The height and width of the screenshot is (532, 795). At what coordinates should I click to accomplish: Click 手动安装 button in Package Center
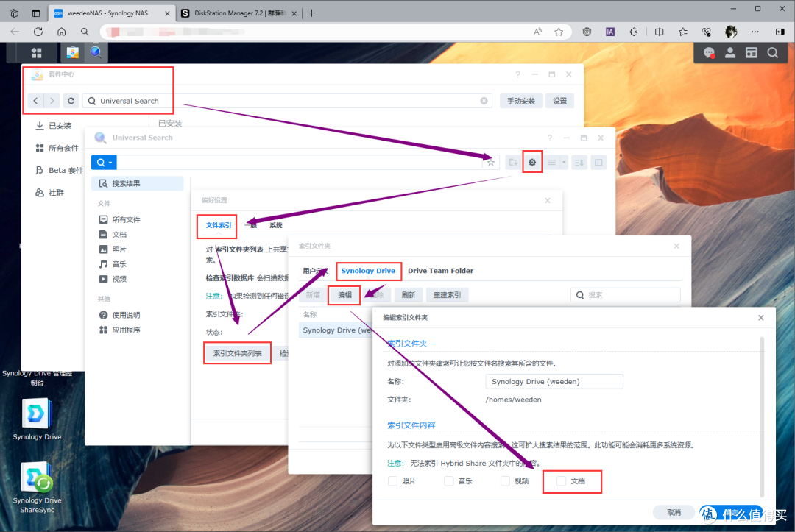520,101
